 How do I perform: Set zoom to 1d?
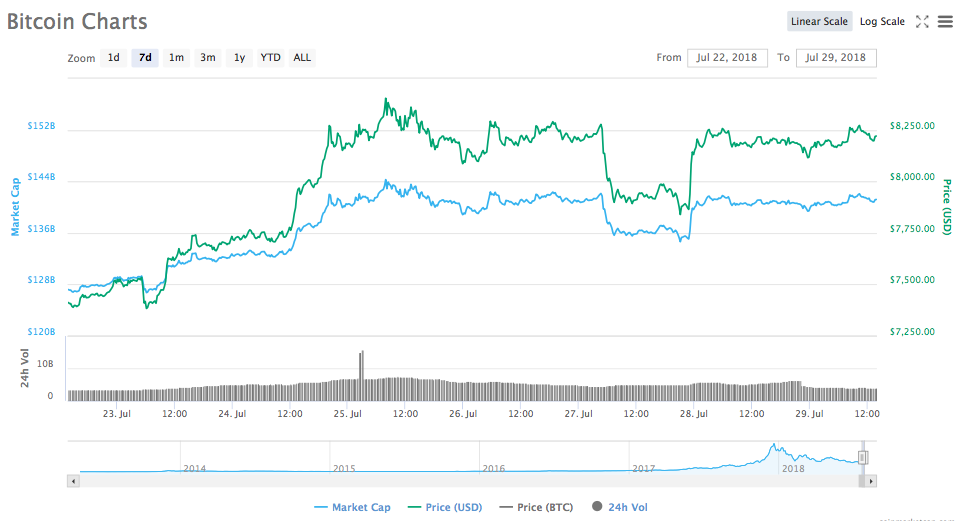[114, 58]
